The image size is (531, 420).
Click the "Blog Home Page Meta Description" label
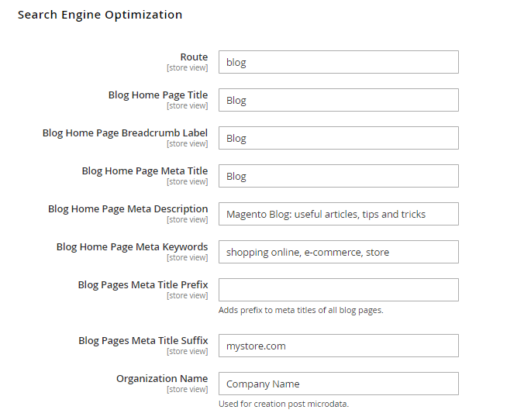tap(128, 208)
